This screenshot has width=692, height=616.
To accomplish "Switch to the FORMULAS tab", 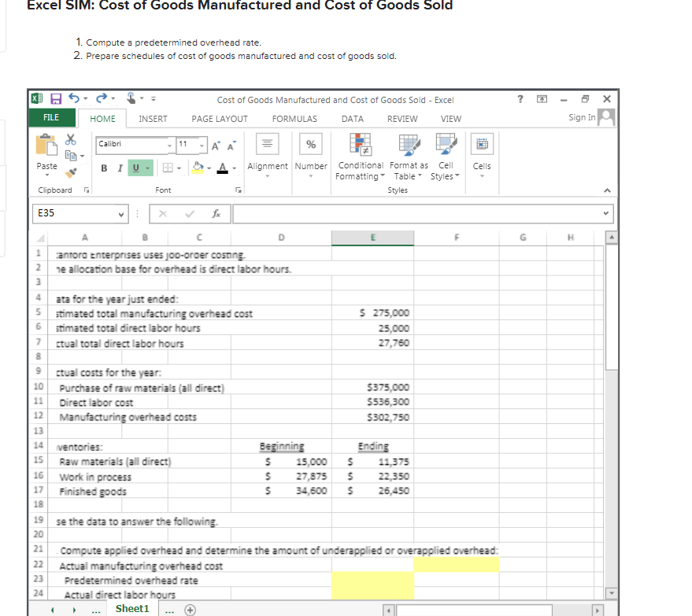I will tap(294, 119).
